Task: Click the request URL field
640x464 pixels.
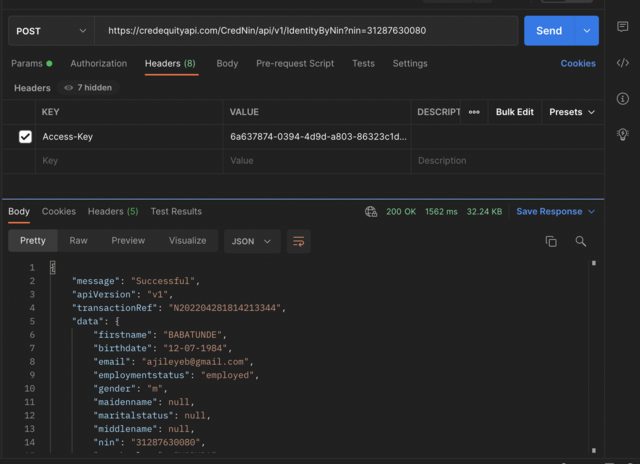Action: (x=306, y=31)
